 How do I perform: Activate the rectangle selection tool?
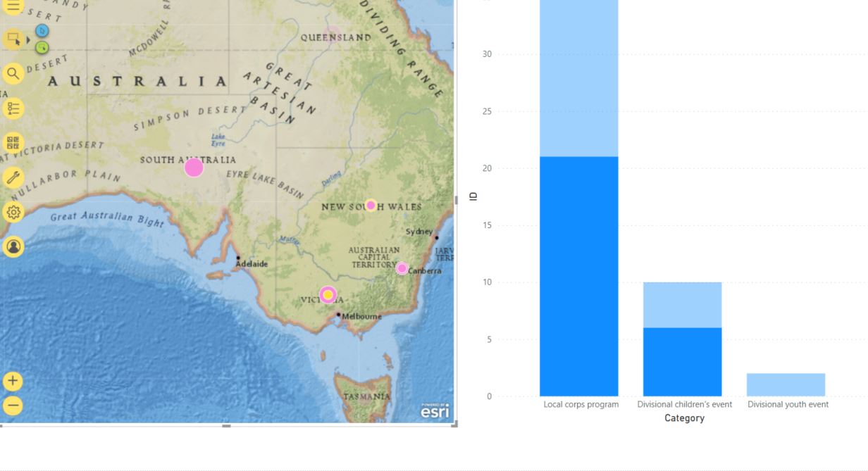click(13, 39)
